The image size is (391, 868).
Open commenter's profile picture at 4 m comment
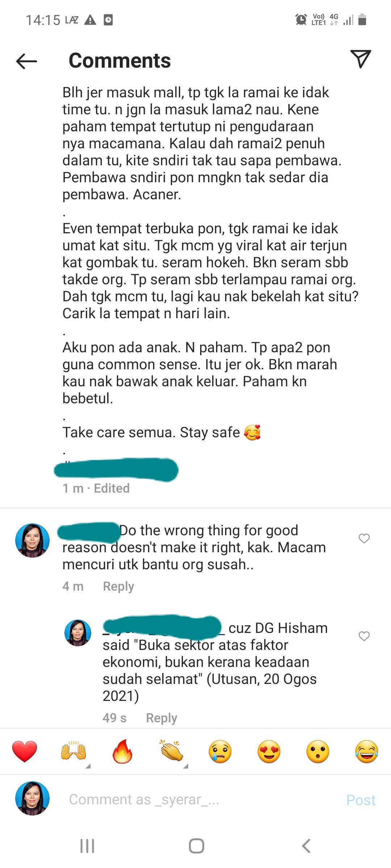[32, 540]
